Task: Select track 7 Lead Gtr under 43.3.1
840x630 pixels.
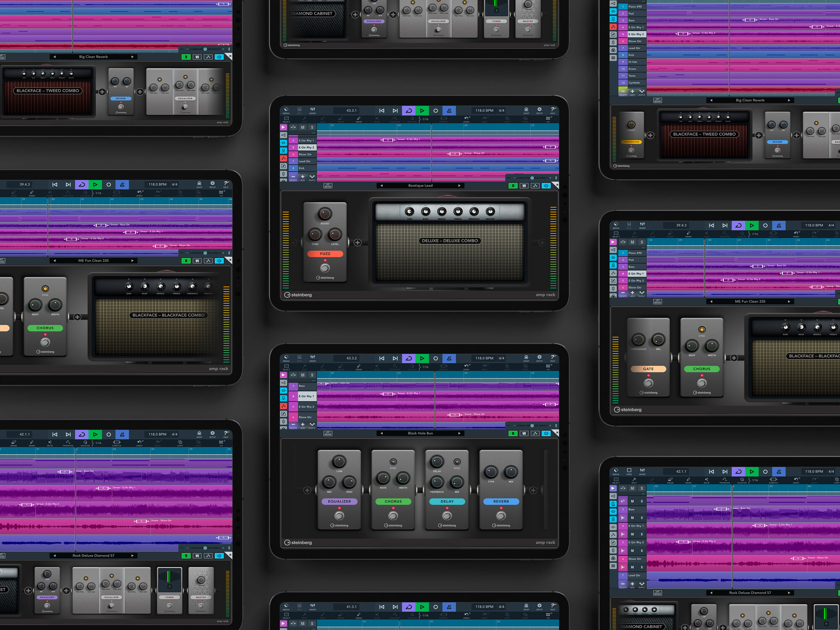Action: (304, 161)
